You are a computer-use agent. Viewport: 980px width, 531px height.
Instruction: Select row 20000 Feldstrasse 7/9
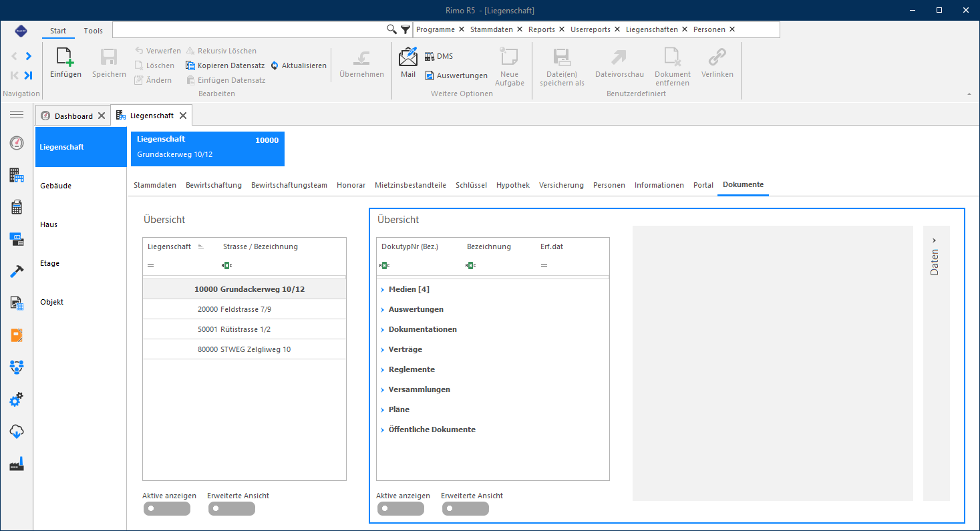[x=244, y=309]
